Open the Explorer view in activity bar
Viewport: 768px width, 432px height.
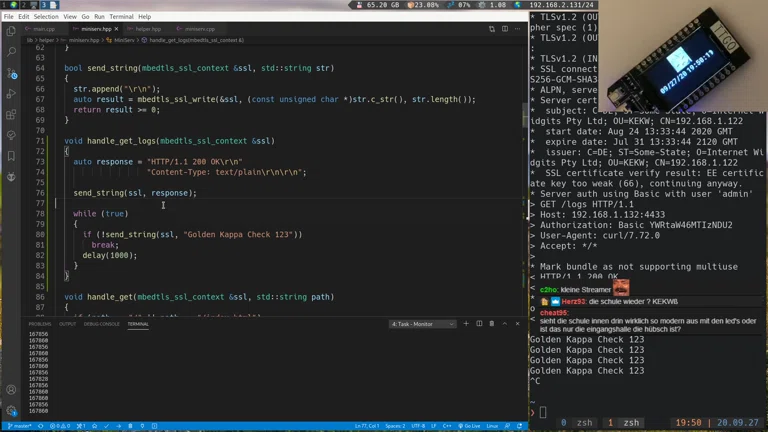11,32
